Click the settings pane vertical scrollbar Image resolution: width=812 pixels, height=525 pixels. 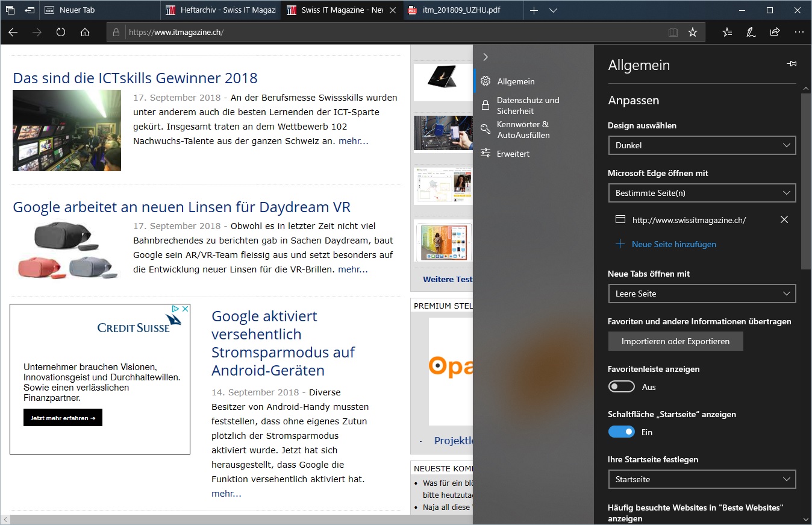[807, 181]
